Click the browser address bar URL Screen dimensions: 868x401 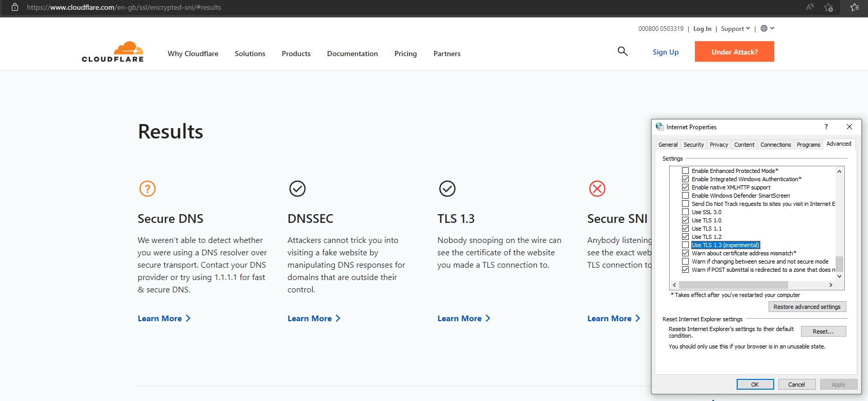[x=124, y=7]
